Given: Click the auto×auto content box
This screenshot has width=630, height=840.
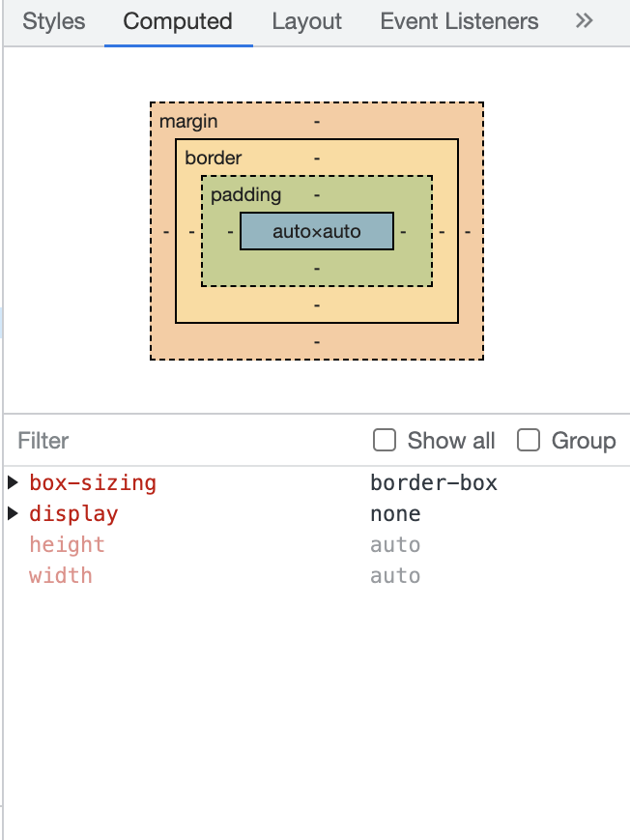Looking at the screenshot, I should tap(317, 232).
